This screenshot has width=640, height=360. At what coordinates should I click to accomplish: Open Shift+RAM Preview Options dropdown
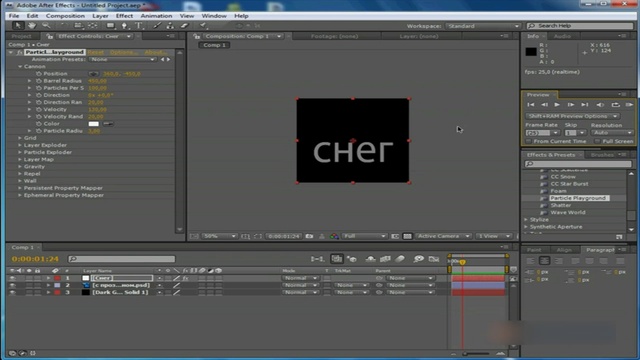572,116
